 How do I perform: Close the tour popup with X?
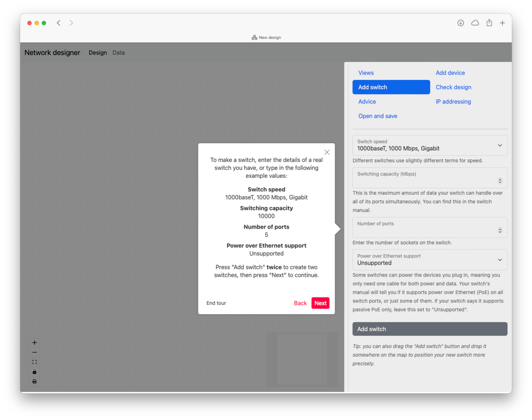coord(327,152)
